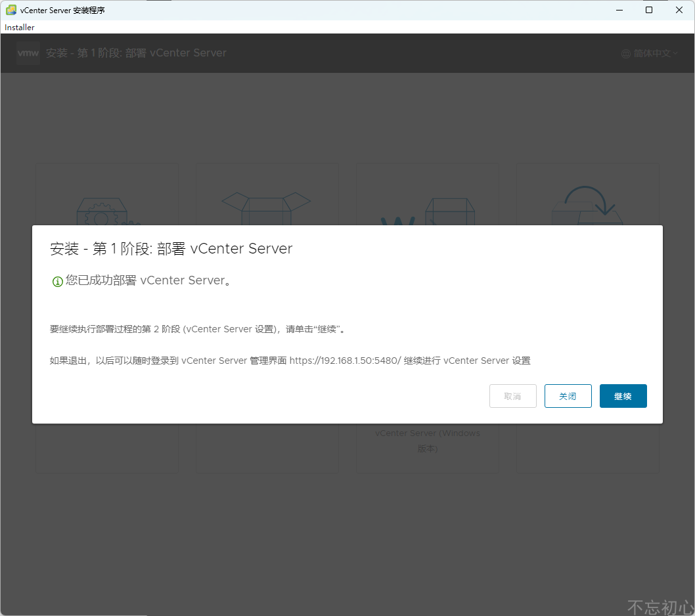Minimize the installer window
695x616 pixels.
pyautogui.click(x=619, y=10)
